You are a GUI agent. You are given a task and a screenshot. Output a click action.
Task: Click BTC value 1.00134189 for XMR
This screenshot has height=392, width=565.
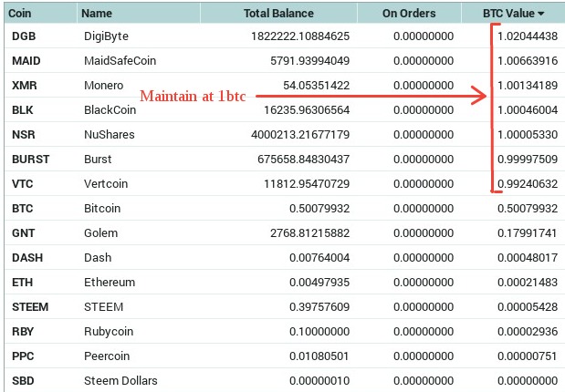coord(528,86)
